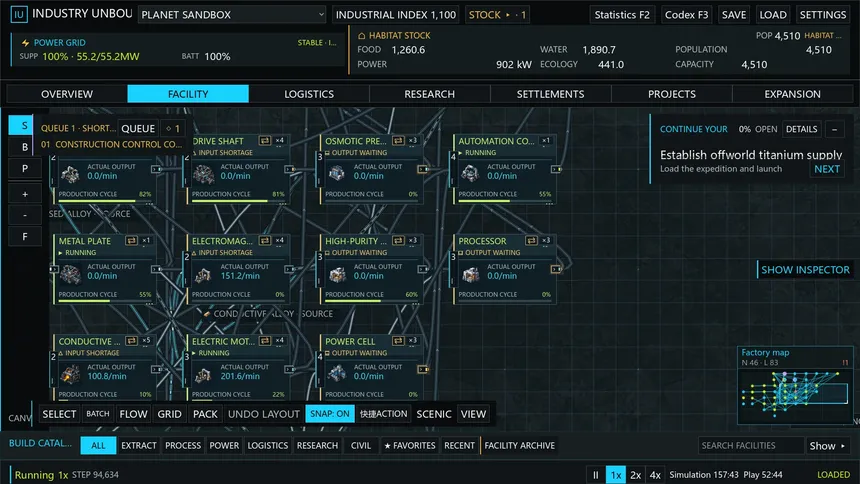Set simulation speed to 4x
Screen dimensions: 860x484
[655, 475]
